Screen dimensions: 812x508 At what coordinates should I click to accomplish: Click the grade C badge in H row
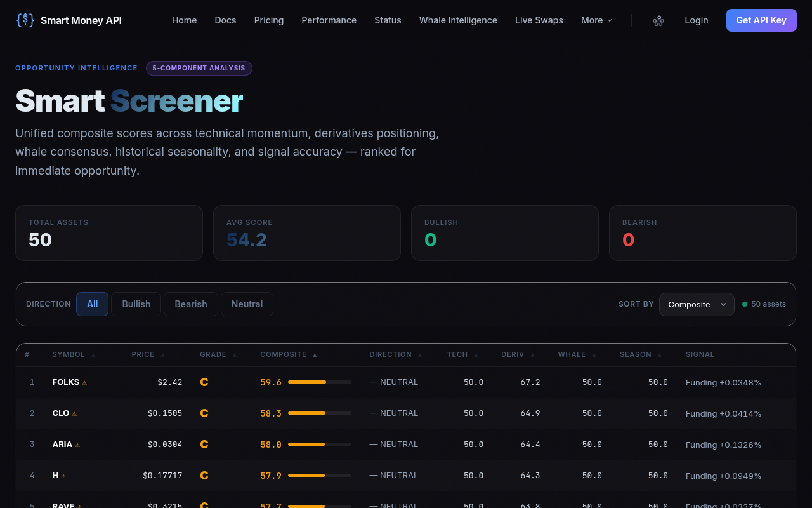click(204, 476)
